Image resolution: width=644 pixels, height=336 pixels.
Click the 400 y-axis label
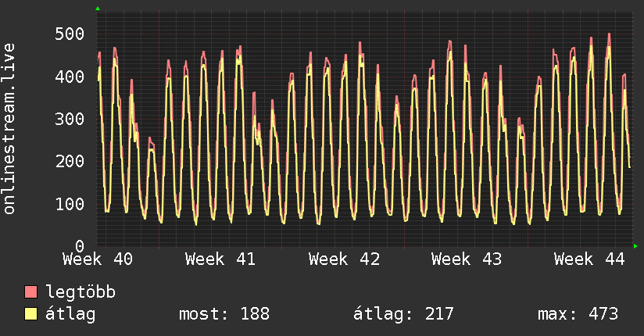click(70, 77)
